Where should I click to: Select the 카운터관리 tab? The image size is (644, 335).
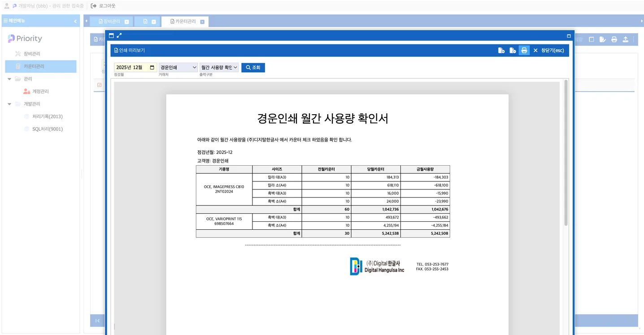[185, 21]
